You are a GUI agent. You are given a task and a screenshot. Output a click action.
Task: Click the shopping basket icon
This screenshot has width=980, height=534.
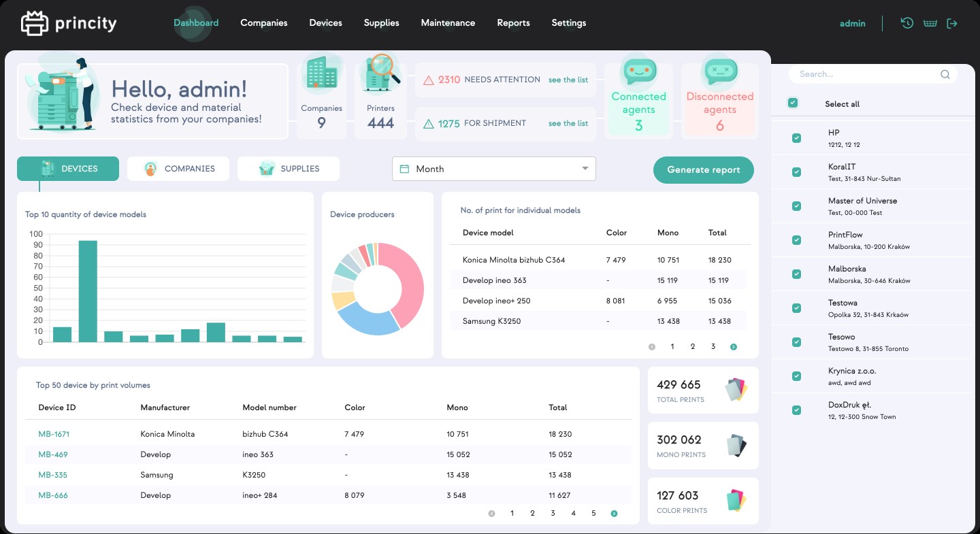[x=930, y=23]
